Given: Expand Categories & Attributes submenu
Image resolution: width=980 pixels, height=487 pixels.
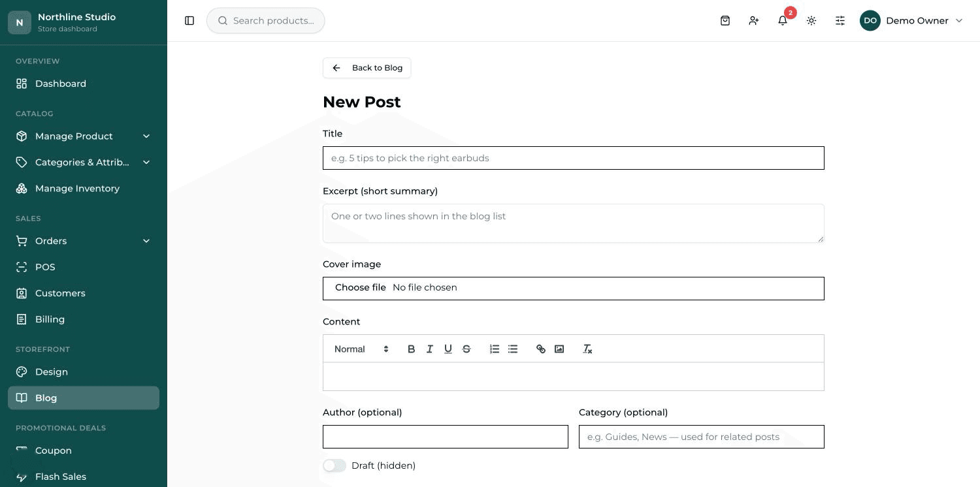Looking at the screenshot, I should coord(146,163).
